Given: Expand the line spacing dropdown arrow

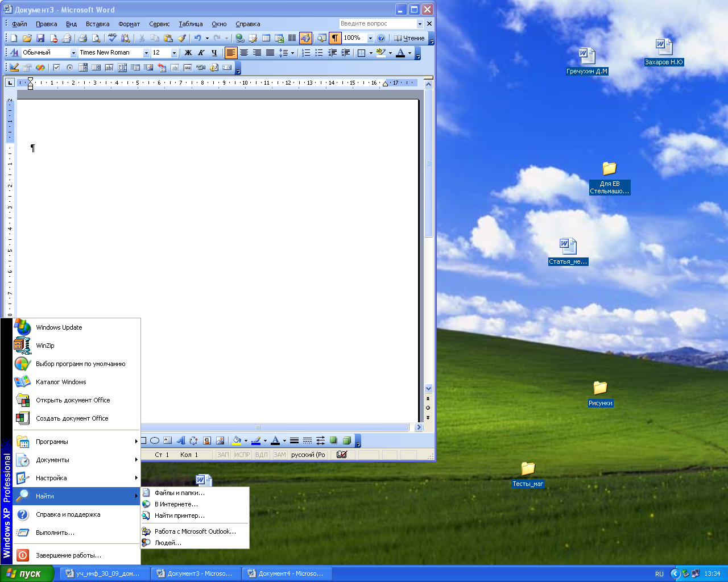Looking at the screenshot, I should point(292,52).
